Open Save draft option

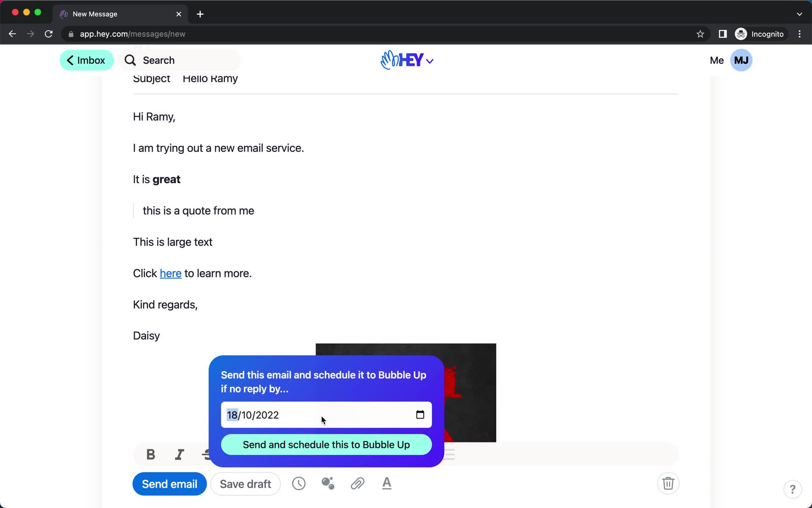point(245,483)
